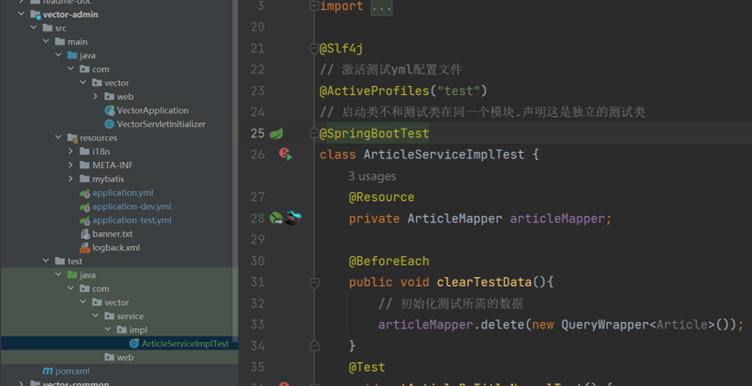Click the ArticleServiceImplTest class icon in tree
The width and height of the screenshot is (752, 386).
click(134, 344)
